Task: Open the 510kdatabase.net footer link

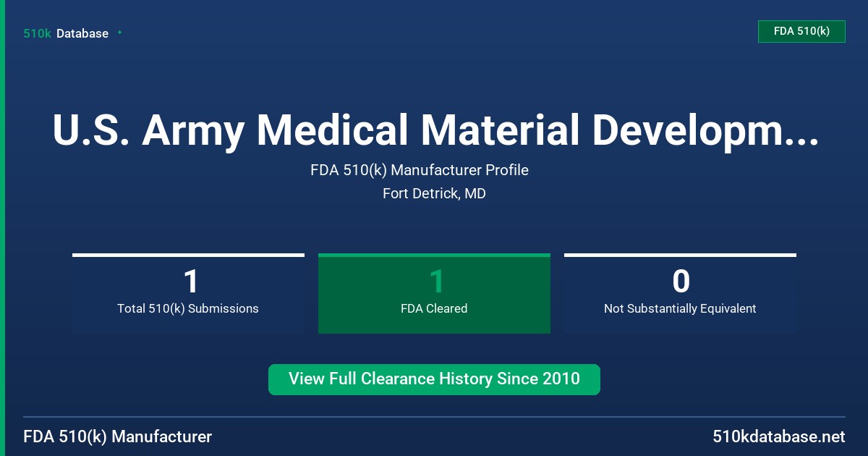Action: point(778,436)
